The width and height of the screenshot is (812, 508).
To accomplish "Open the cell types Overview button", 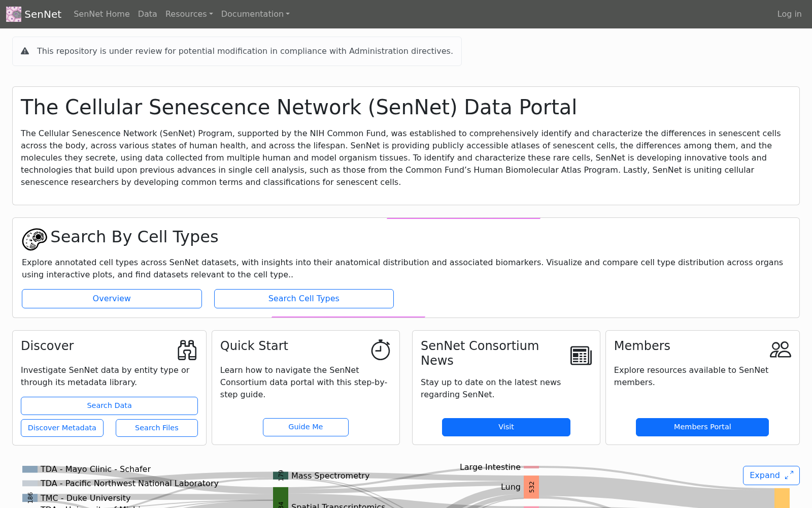I will coord(112,299).
